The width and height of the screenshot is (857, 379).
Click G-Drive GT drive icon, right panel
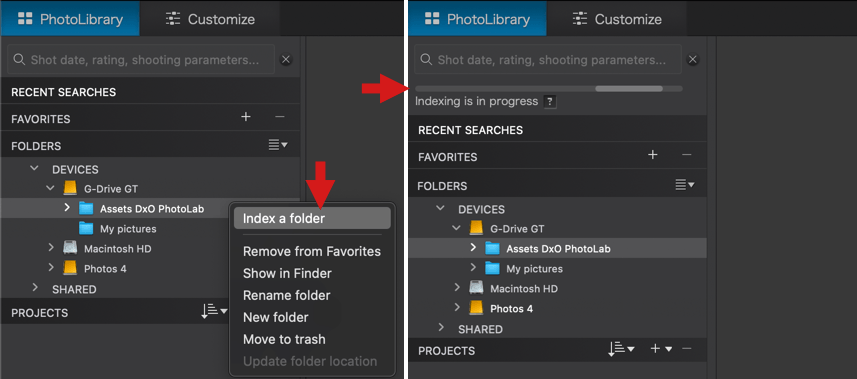point(477,229)
